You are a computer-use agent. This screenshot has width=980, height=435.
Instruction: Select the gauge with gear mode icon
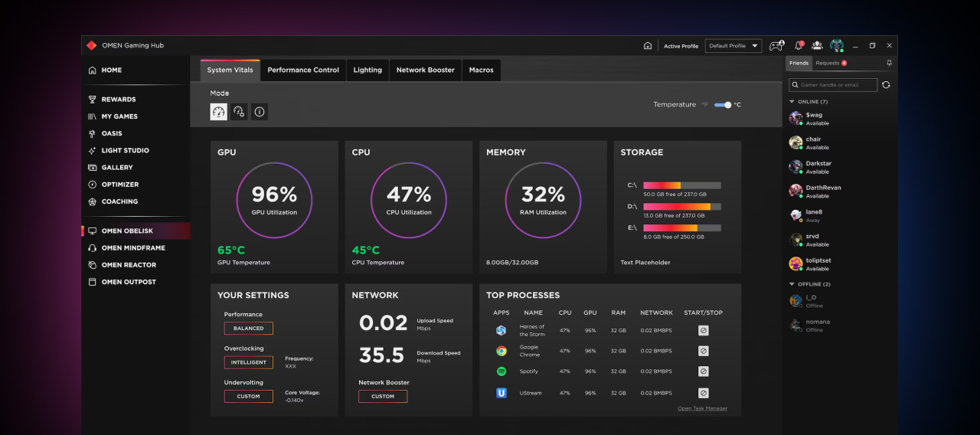(x=239, y=112)
